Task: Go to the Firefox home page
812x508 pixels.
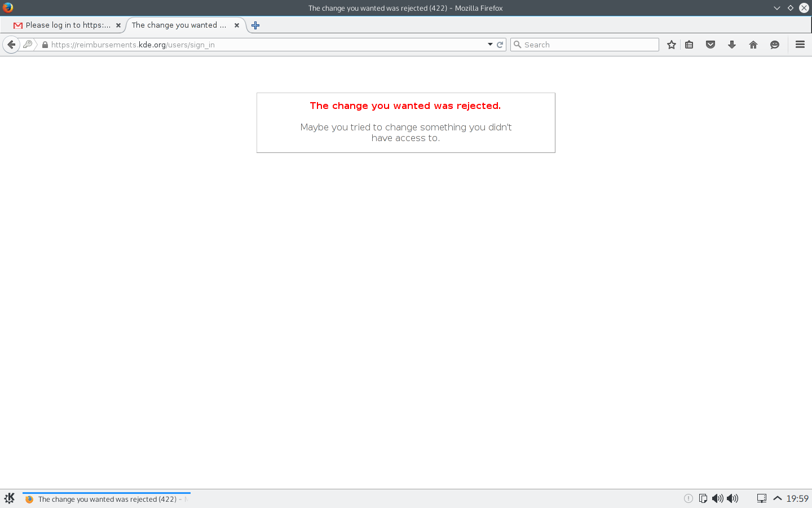Action: pyautogui.click(x=753, y=45)
